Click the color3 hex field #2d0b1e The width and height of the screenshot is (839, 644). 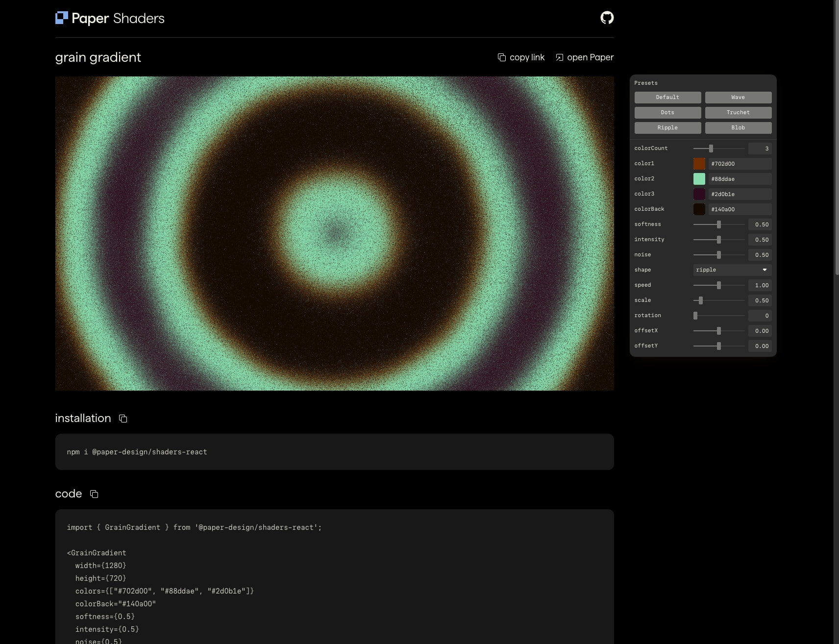point(740,194)
